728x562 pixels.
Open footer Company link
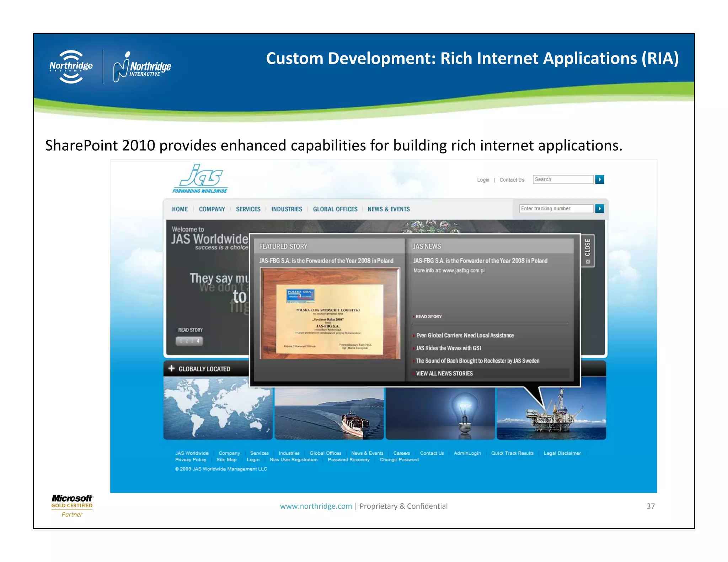point(229,453)
